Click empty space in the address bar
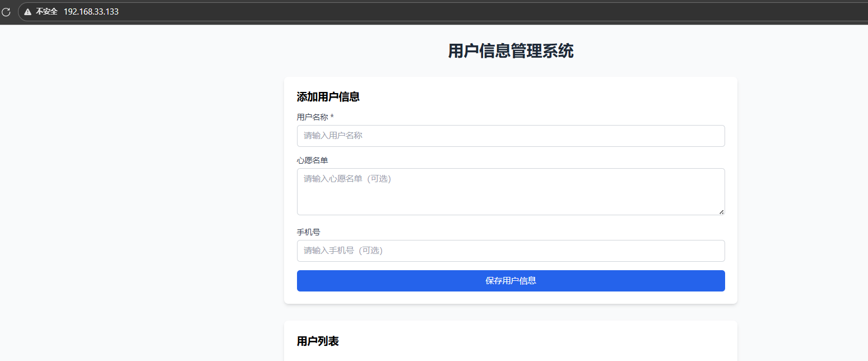This screenshot has height=361, width=868. click(448, 12)
